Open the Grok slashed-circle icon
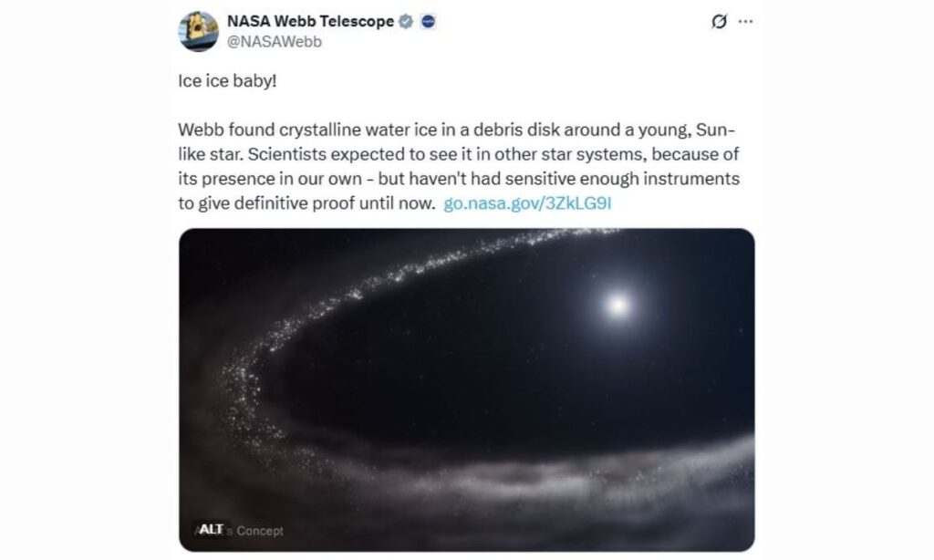Viewport: 934px width, 560px height. click(x=719, y=23)
